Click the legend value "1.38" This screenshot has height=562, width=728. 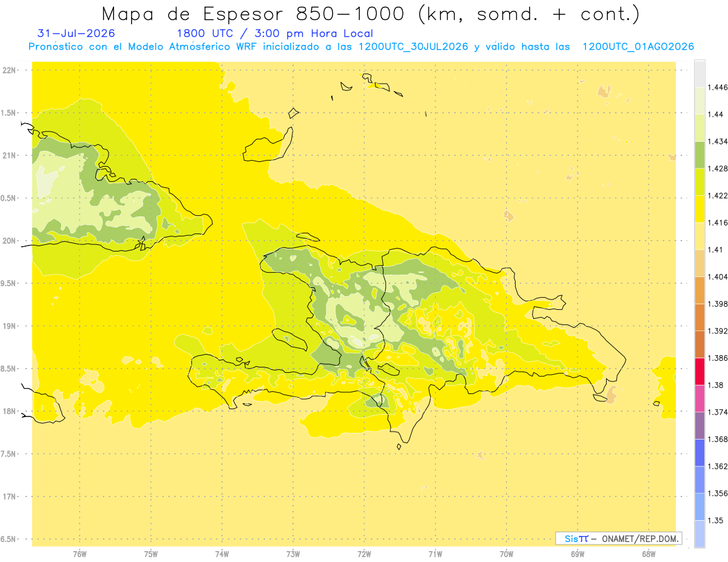(x=716, y=385)
